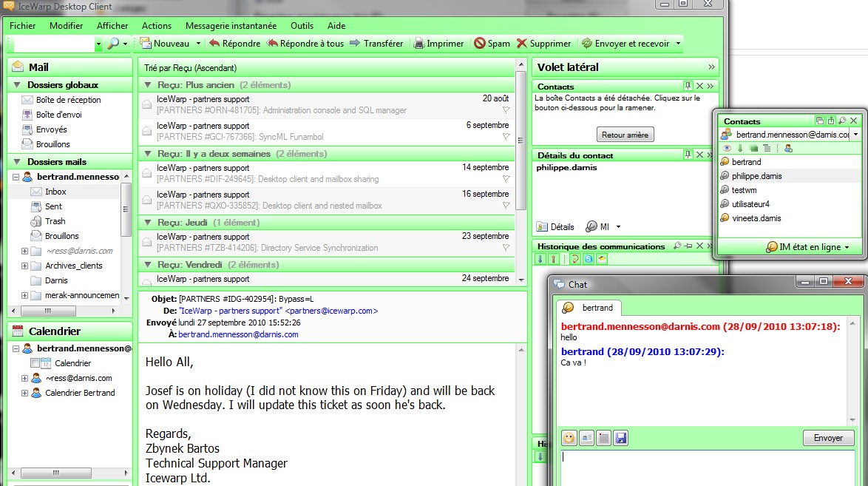Image resolution: width=868 pixels, height=486 pixels.
Task: Open the IM état en ligne dropdown
Action: coord(807,247)
